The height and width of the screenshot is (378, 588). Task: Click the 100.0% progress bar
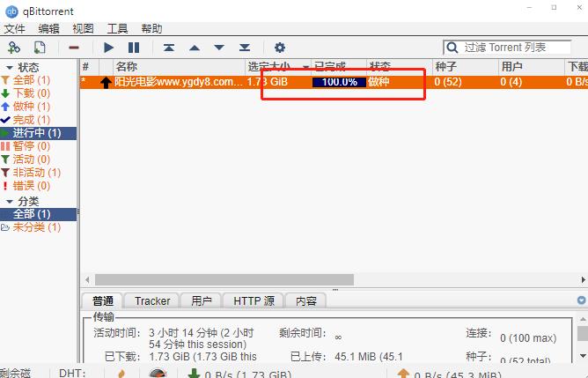339,82
